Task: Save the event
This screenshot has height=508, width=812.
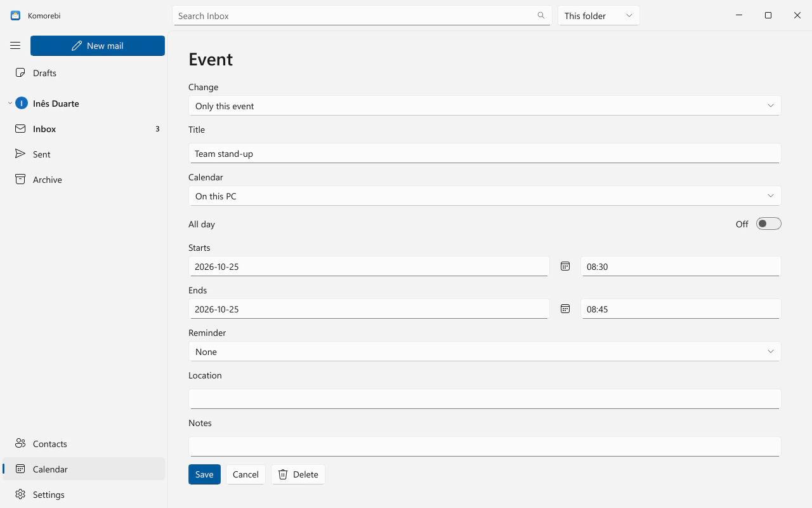Action: coord(204,474)
